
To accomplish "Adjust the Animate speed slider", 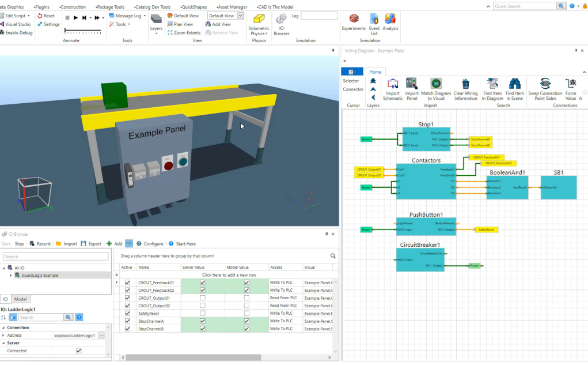I will pyautogui.click(x=83, y=30).
